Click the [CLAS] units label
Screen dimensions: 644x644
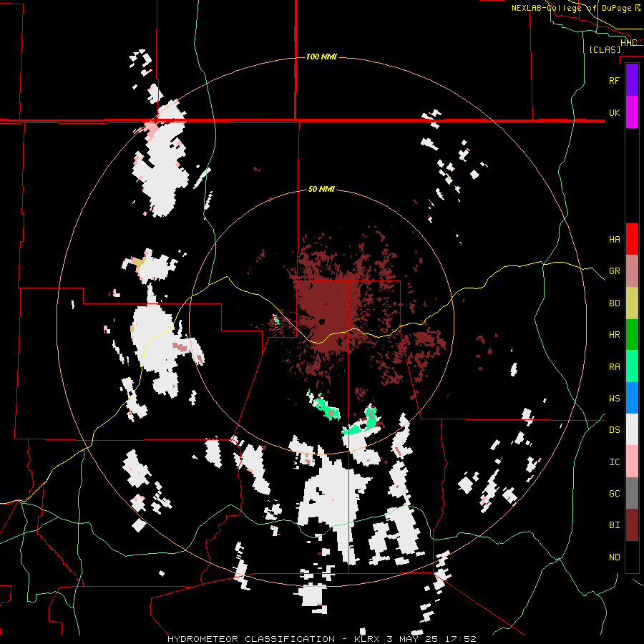pyautogui.click(x=605, y=49)
